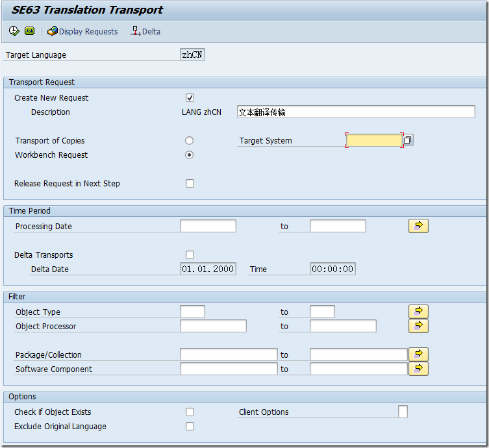Click Software Component from field

pyautogui.click(x=229, y=369)
